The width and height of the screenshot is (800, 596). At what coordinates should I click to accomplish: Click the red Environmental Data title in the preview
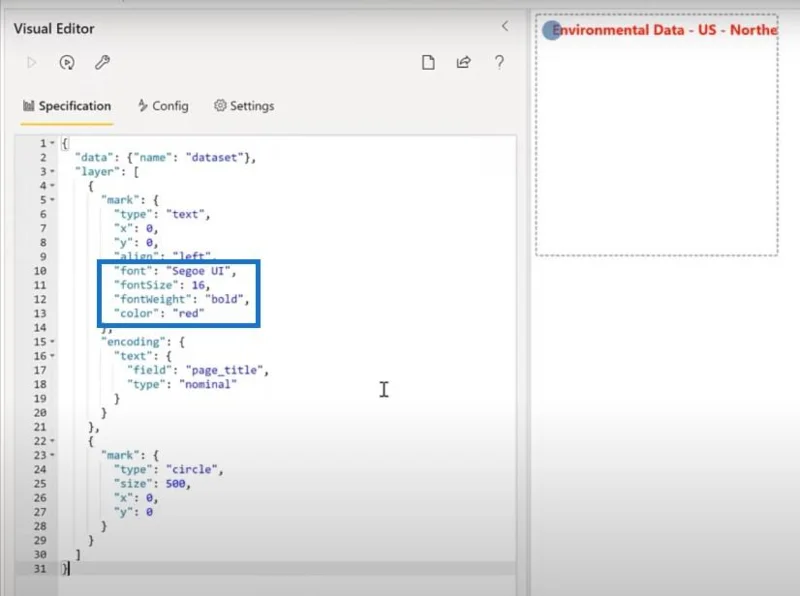[x=665, y=30]
